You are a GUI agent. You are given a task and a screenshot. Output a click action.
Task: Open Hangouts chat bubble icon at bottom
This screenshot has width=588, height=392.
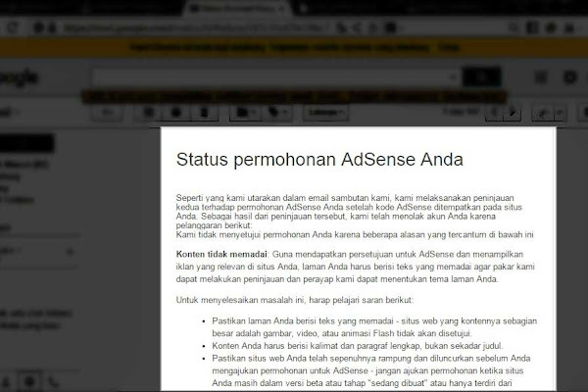(x=29, y=382)
